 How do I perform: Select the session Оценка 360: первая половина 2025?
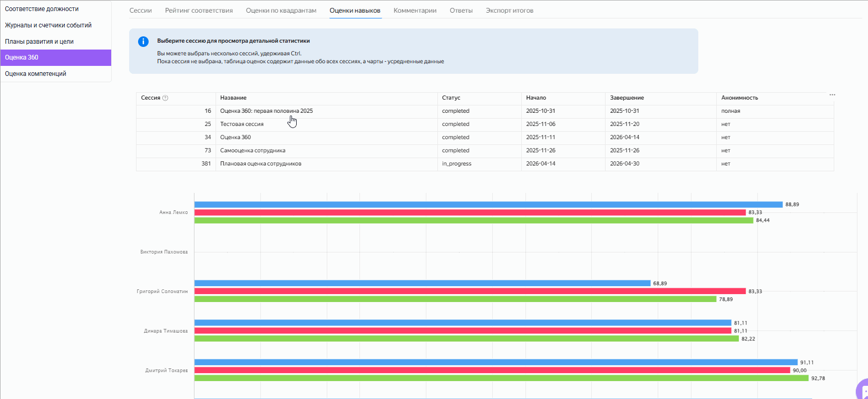pyautogui.click(x=266, y=111)
